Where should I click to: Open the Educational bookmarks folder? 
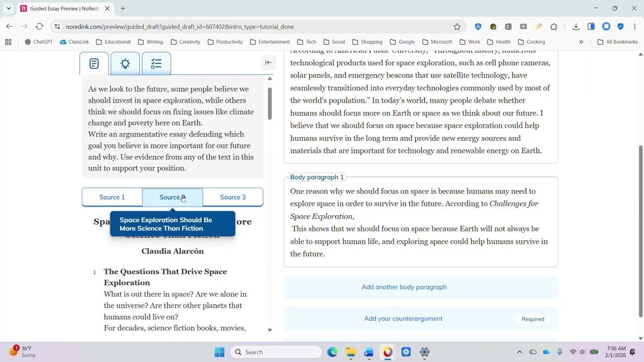click(x=113, y=42)
